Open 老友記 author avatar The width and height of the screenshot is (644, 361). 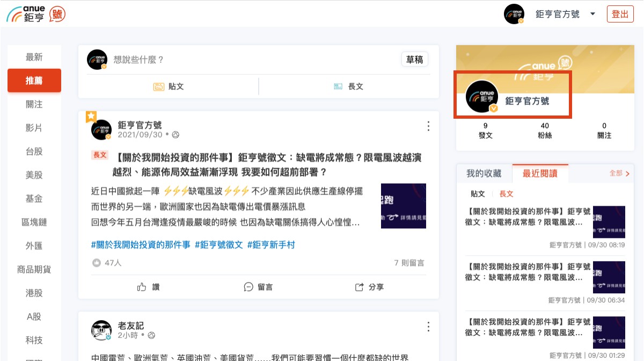pos(101,330)
